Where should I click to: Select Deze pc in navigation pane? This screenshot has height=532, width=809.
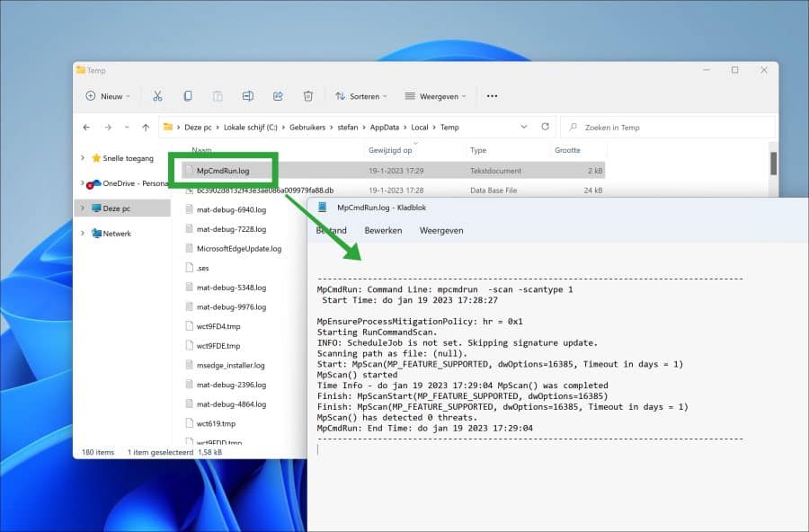(116, 208)
